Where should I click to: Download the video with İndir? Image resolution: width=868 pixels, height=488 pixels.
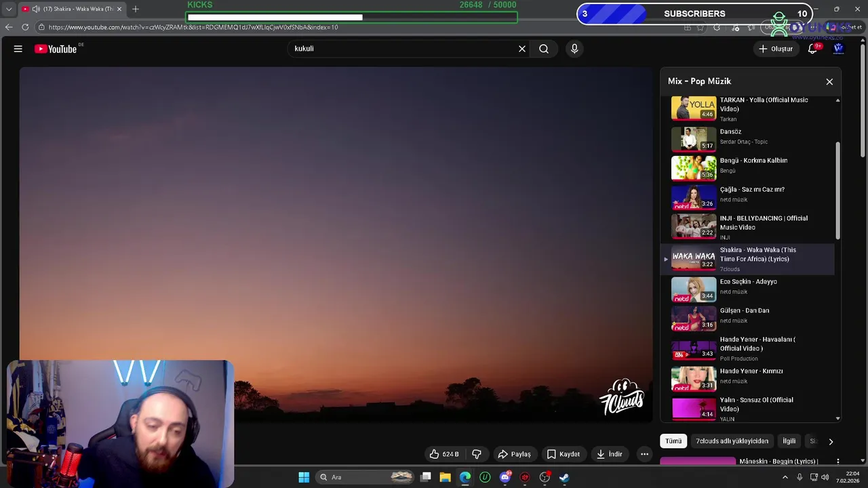point(609,454)
